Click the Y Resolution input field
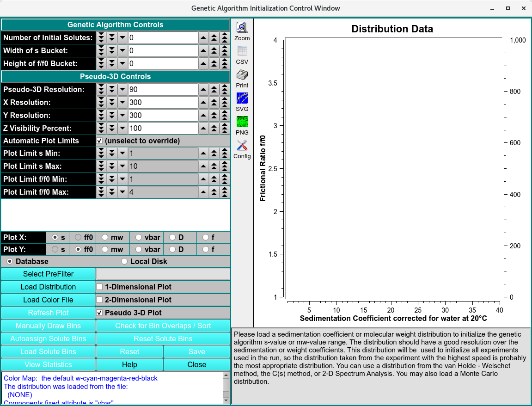This screenshot has width=532, height=406. (x=163, y=115)
